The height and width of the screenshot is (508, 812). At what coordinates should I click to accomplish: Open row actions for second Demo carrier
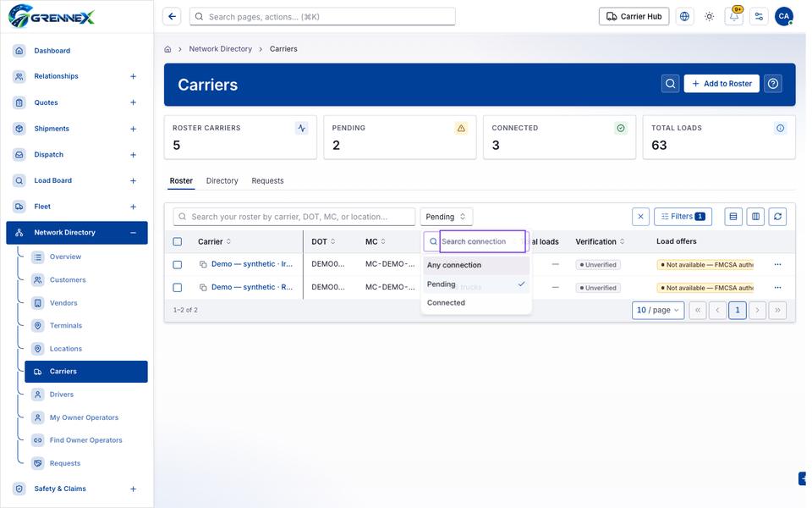coord(778,288)
